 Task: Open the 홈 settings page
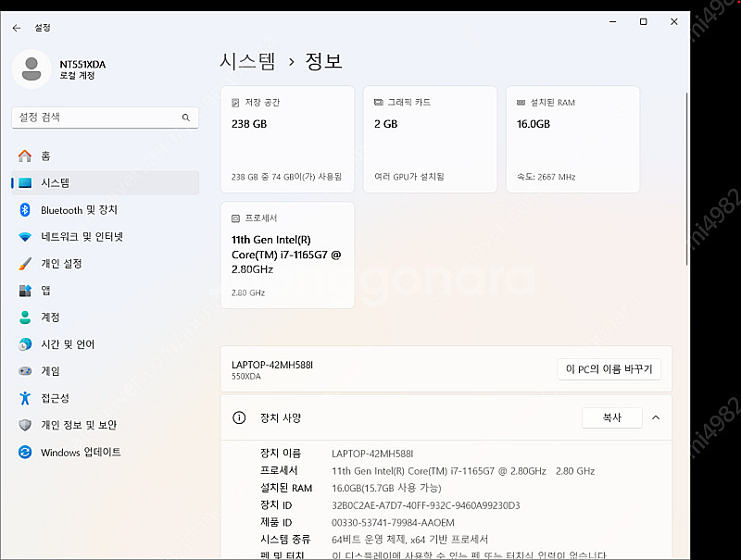coord(105,156)
